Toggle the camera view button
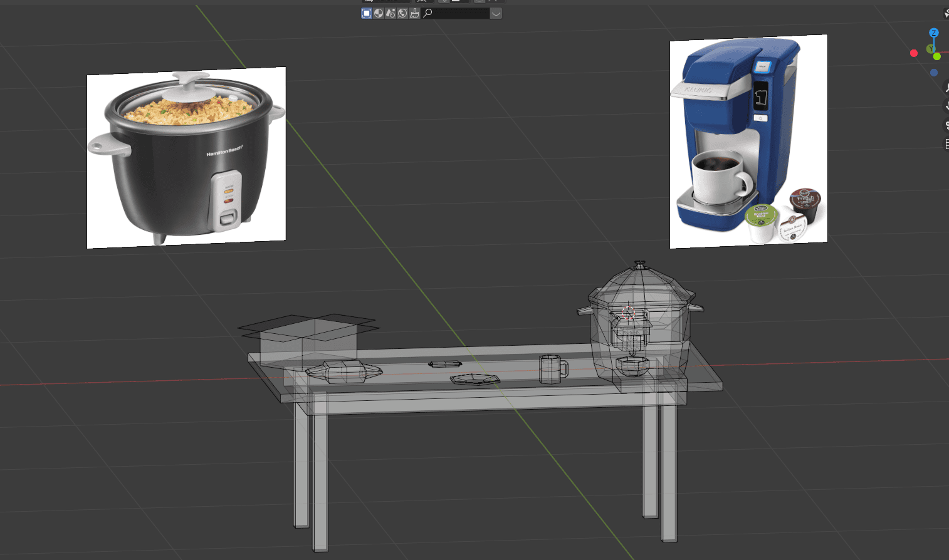949x560 pixels. point(946,125)
